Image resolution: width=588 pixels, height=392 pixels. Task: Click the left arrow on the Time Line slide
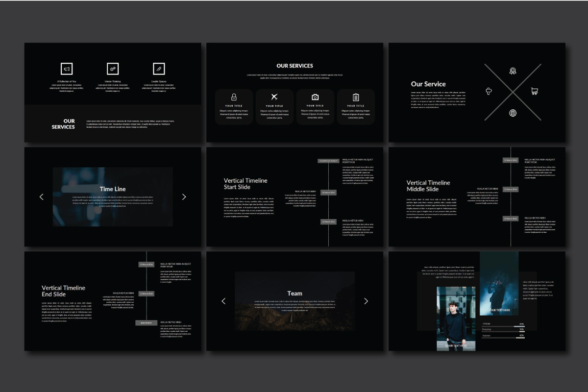click(x=41, y=196)
